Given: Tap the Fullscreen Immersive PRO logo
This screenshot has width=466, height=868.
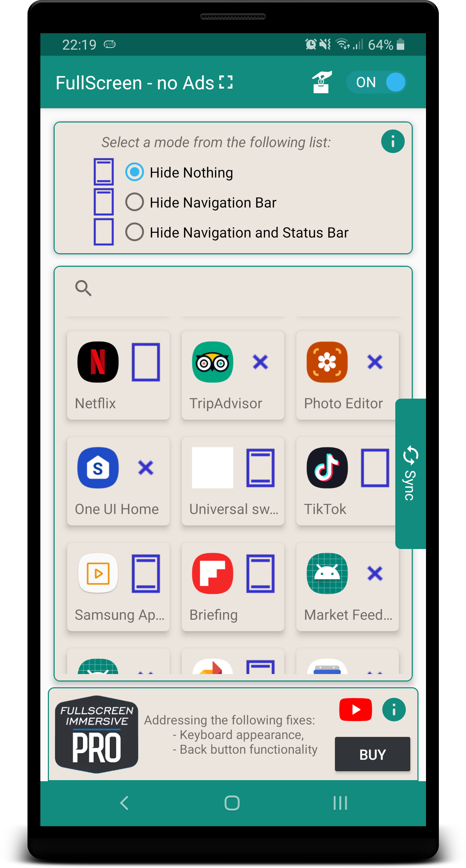Looking at the screenshot, I should (96, 734).
